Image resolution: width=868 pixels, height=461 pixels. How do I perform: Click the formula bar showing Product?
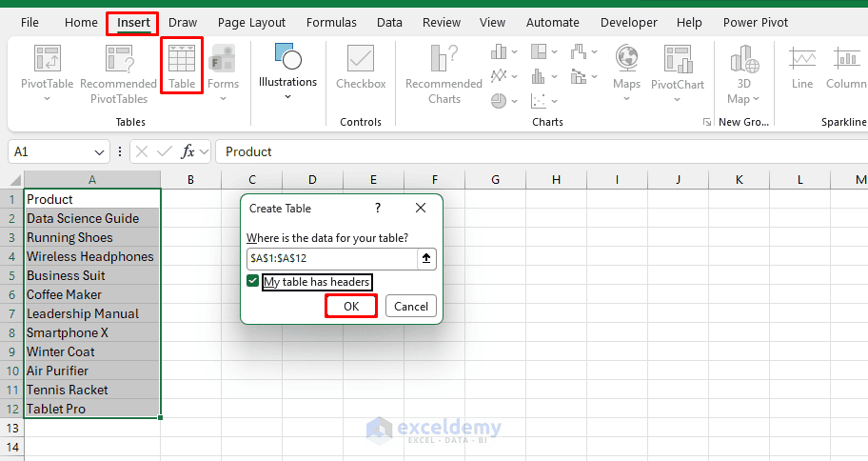point(541,151)
